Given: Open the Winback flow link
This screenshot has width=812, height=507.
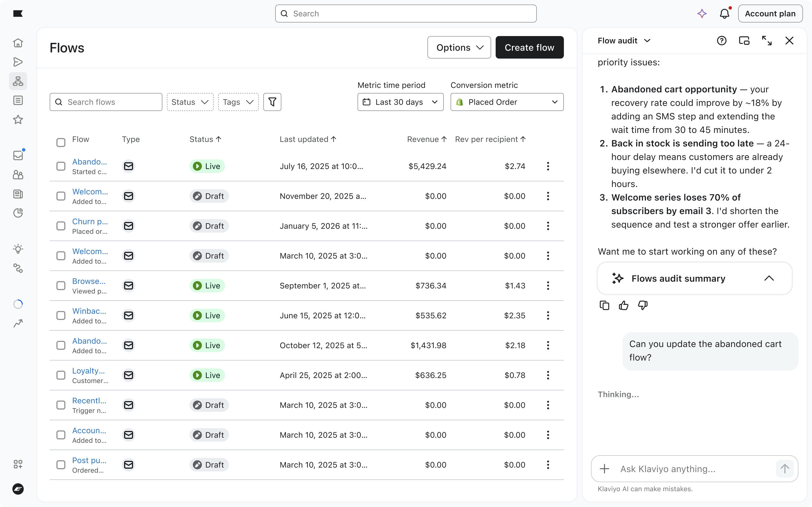Looking at the screenshot, I should [89, 311].
